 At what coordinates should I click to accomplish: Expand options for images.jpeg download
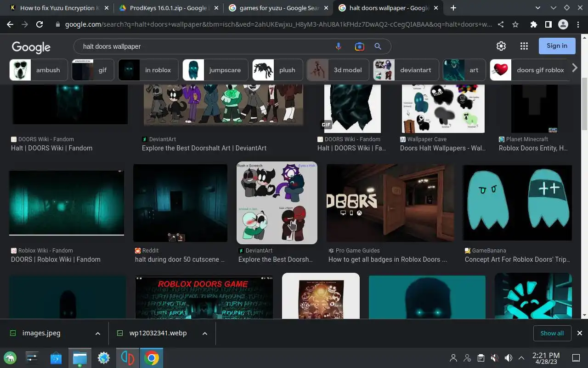(98, 333)
